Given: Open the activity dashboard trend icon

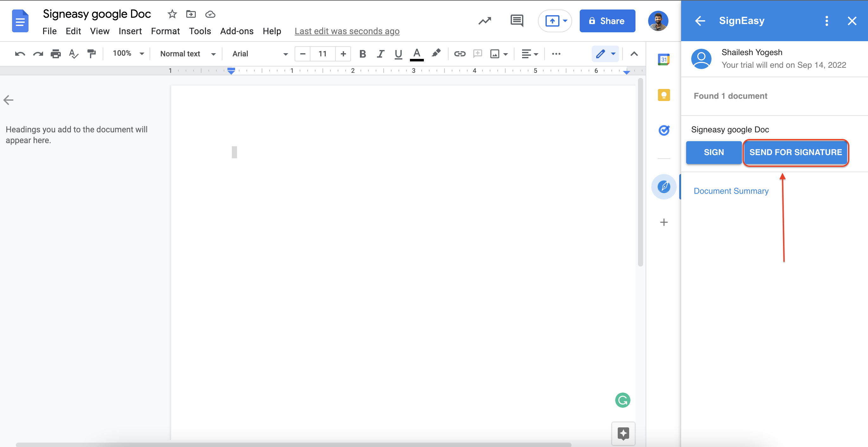Looking at the screenshot, I should click(485, 21).
